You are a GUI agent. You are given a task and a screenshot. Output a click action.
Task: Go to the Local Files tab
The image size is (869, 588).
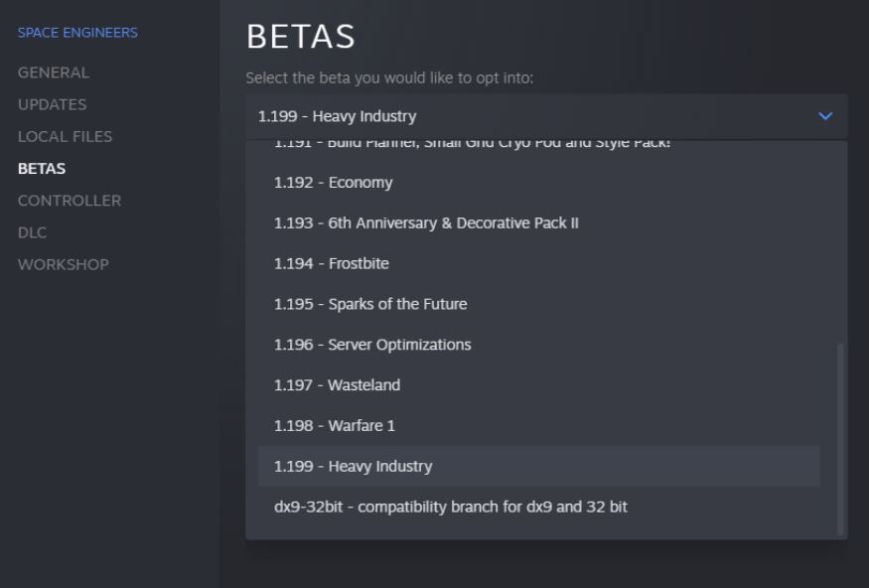coord(65,136)
